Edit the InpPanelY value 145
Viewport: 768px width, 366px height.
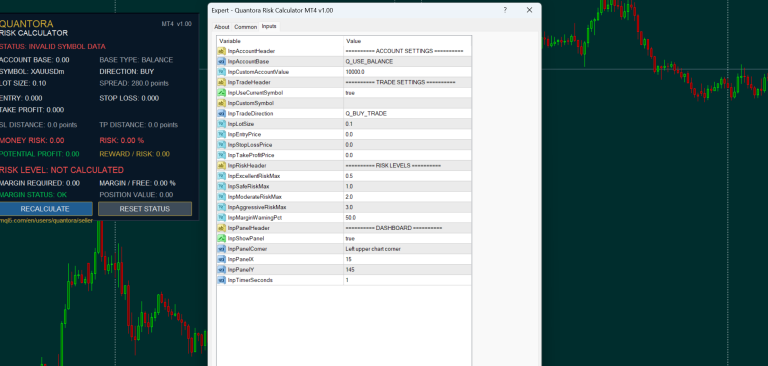408,269
